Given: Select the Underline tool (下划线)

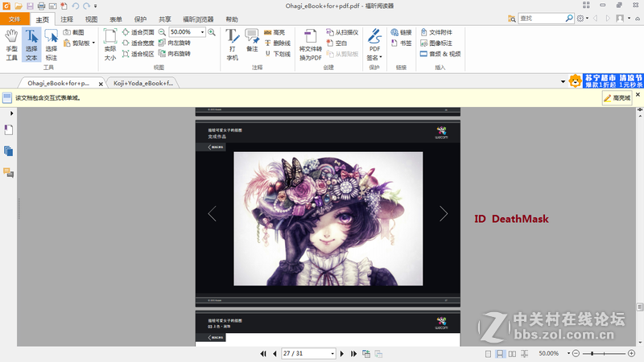Looking at the screenshot, I should 277,54.
